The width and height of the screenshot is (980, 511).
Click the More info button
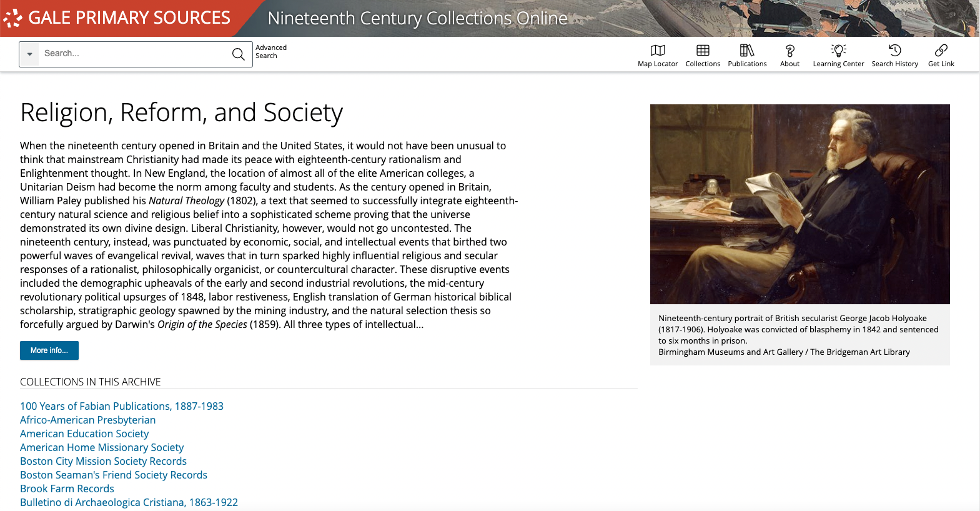point(49,350)
